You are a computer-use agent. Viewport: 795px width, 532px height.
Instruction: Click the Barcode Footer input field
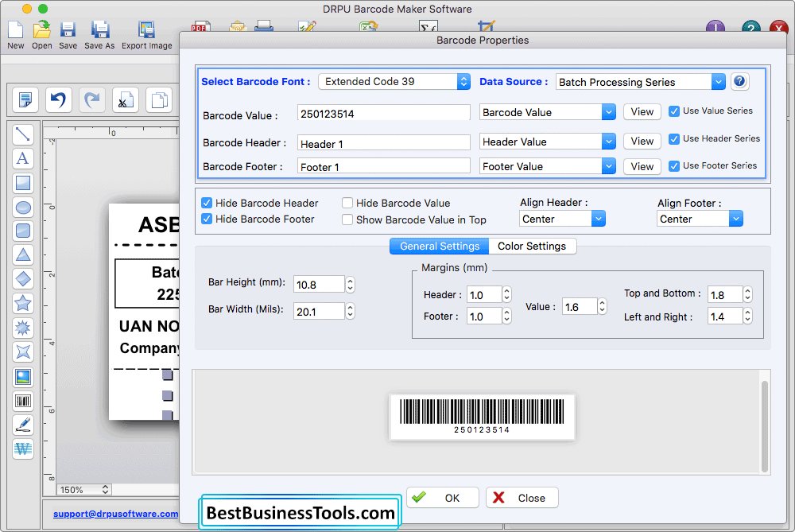click(x=384, y=166)
